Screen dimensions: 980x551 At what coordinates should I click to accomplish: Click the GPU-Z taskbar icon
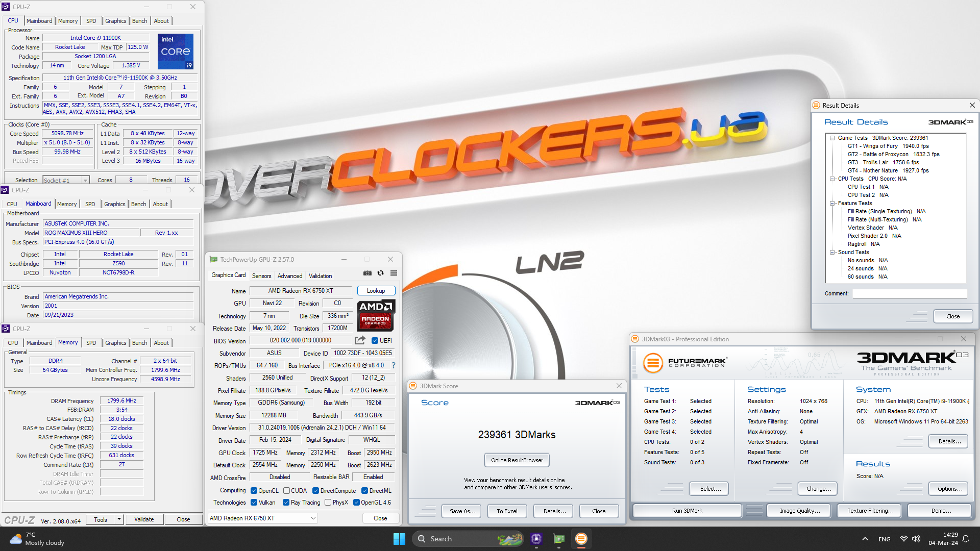559,539
